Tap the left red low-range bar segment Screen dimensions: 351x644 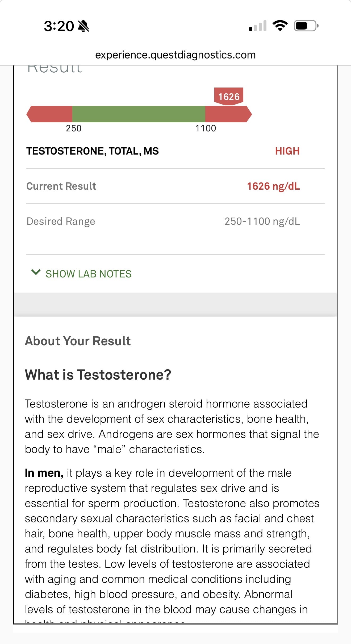click(49, 114)
